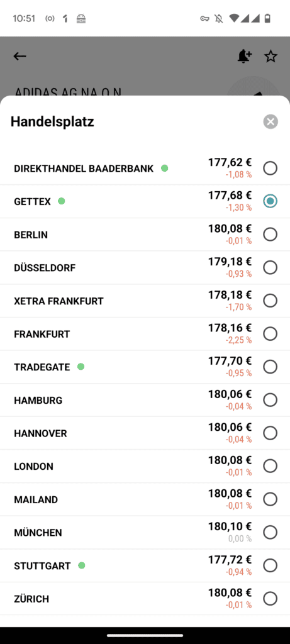Tap the Hannover price 180,06 €
Screen dimensions: 290x644
(230, 428)
